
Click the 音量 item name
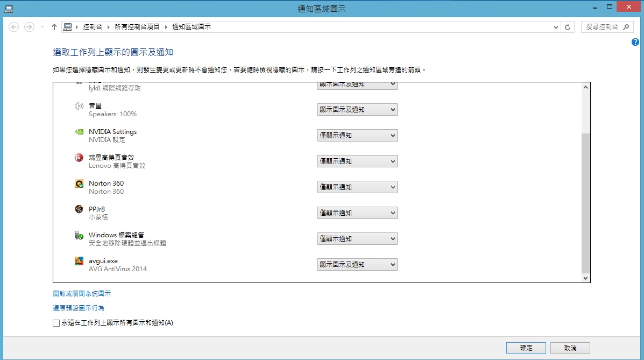coord(95,105)
